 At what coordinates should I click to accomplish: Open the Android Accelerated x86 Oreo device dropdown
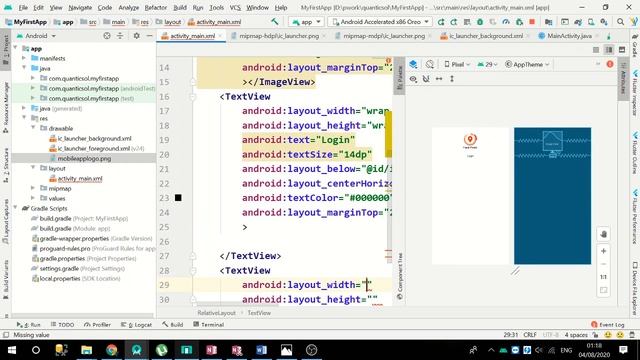coord(380,22)
